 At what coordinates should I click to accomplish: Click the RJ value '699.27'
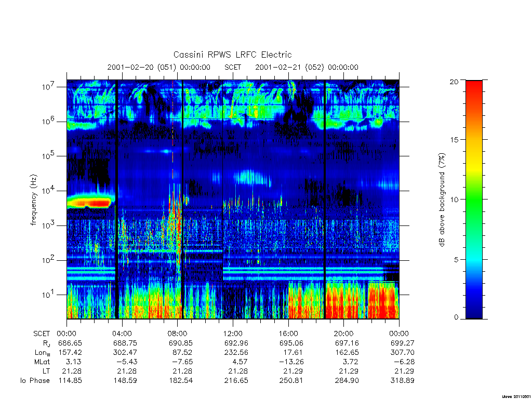403,343
